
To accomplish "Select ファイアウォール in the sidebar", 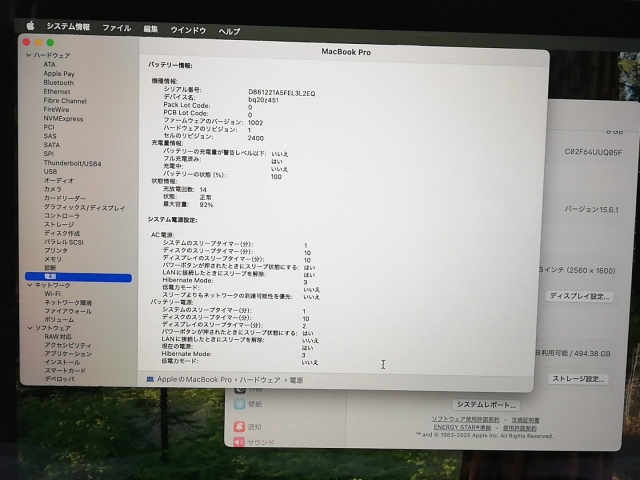I will [68, 311].
